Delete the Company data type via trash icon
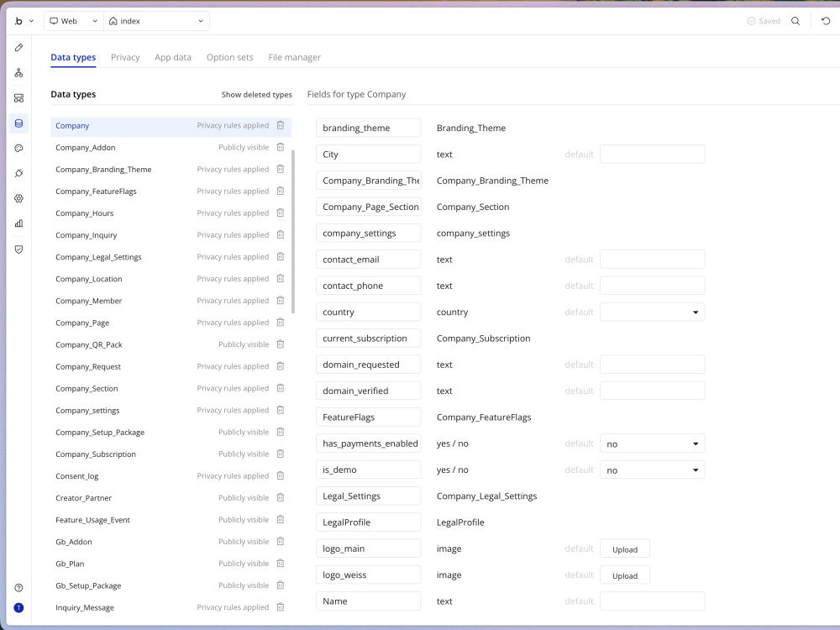The image size is (840, 630). (281, 125)
